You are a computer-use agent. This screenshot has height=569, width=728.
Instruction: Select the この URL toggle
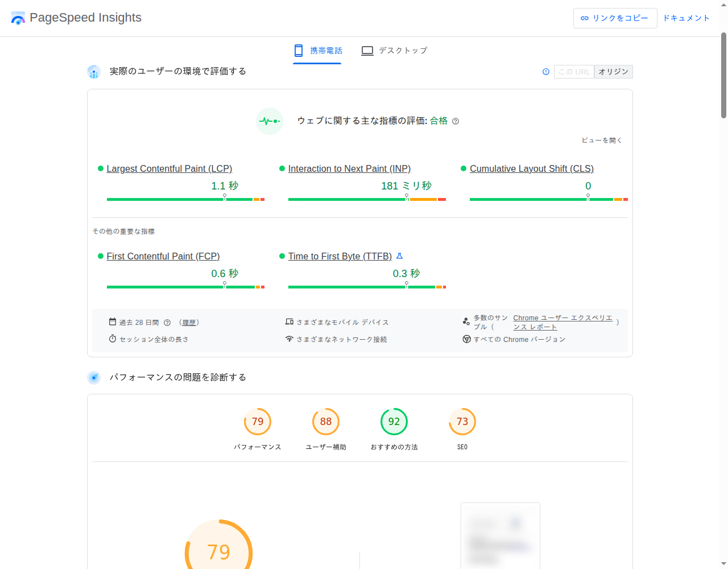pyautogui.click(x=573, y=71)
